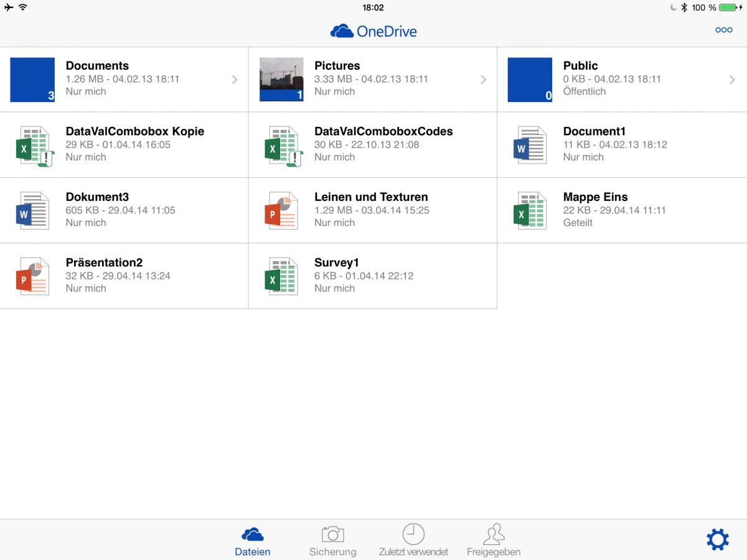The height and width of the screenshot is (560, 747).
Task: Tap the airplane mode icon in status bar
Action: (x=9, y=7)
